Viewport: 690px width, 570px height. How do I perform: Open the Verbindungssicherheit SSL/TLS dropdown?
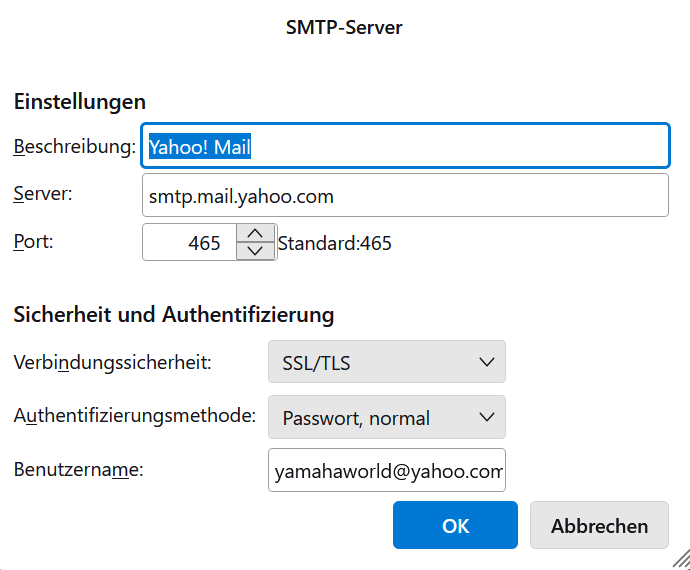pos(387,362)
